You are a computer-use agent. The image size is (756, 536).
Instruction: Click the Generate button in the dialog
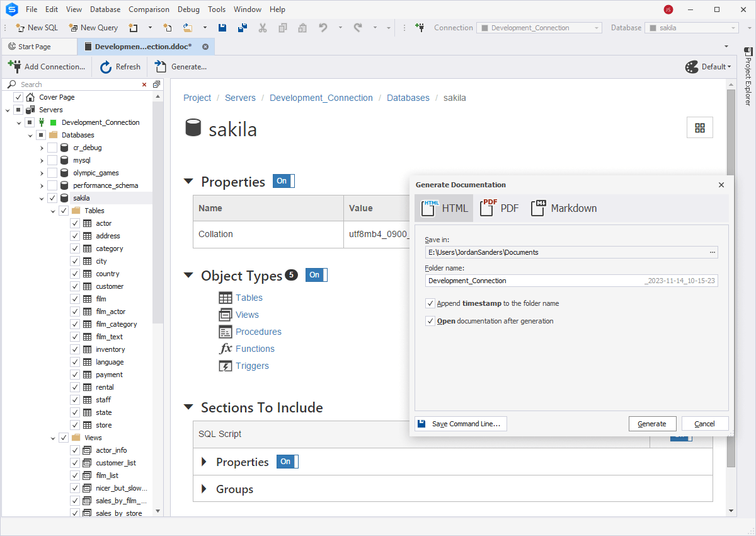coord(652,423)
